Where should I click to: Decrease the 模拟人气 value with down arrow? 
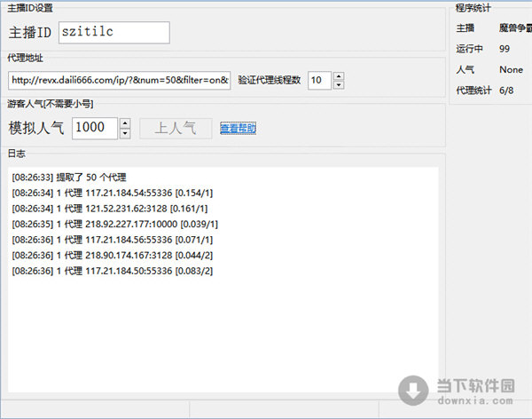pos(125,133)
